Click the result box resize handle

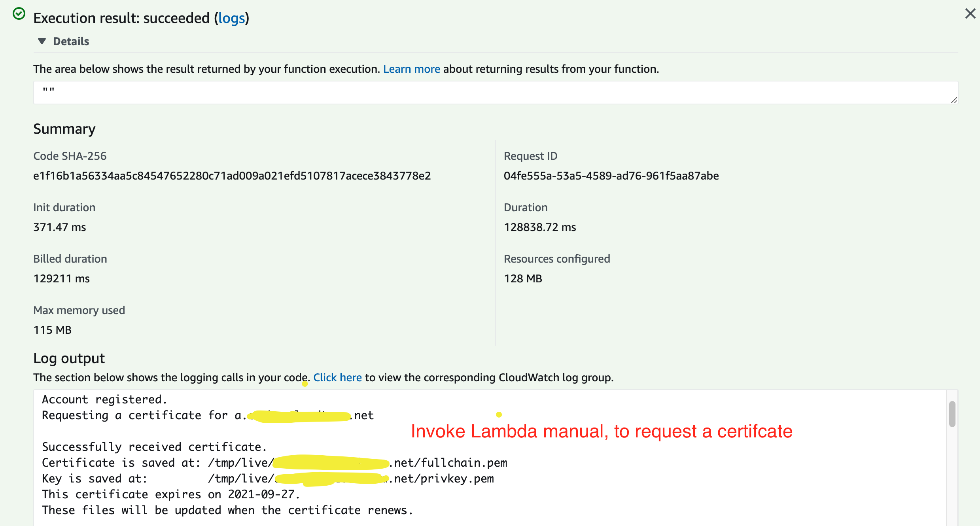pyautogui.click(x=954, y=100)
